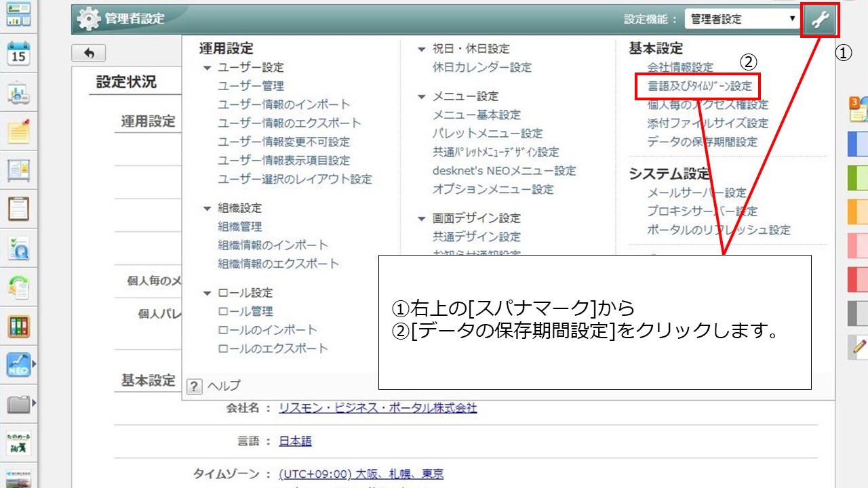The image size is (868, 488).
Task: Open the blue NEO chart icon
Action: 18,365
